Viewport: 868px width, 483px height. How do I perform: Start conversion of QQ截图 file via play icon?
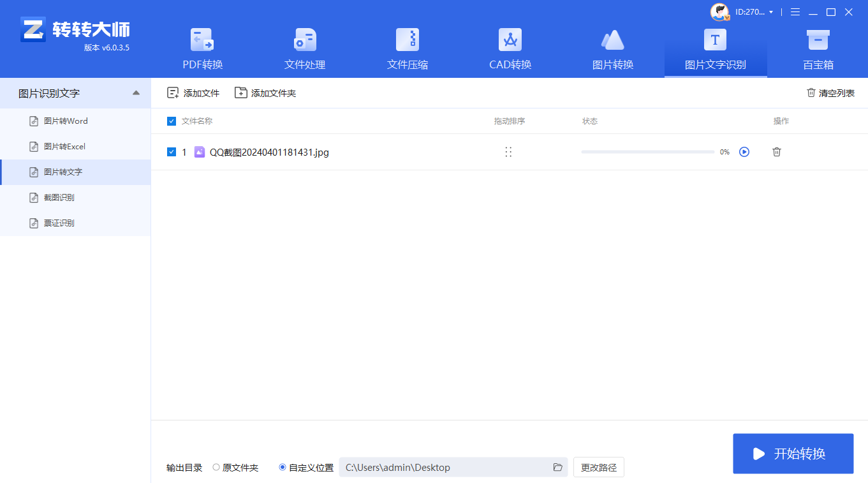[x=744, y=152]
